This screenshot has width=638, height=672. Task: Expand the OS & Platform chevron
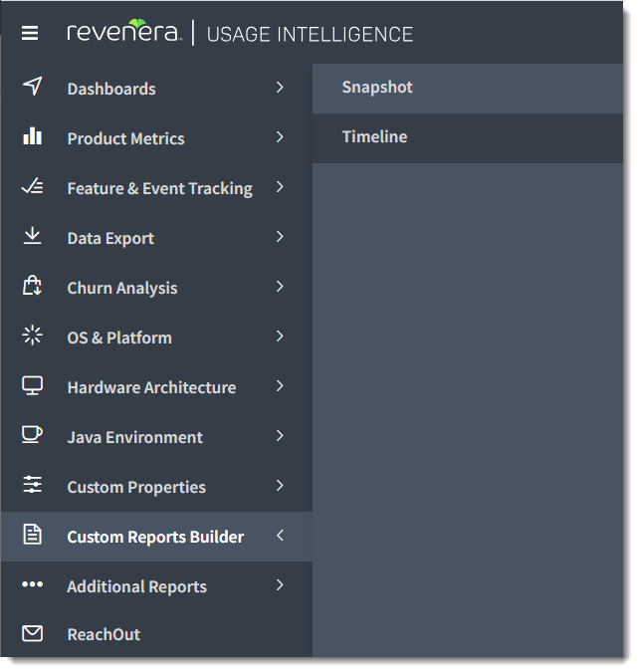tap(280, 336)
